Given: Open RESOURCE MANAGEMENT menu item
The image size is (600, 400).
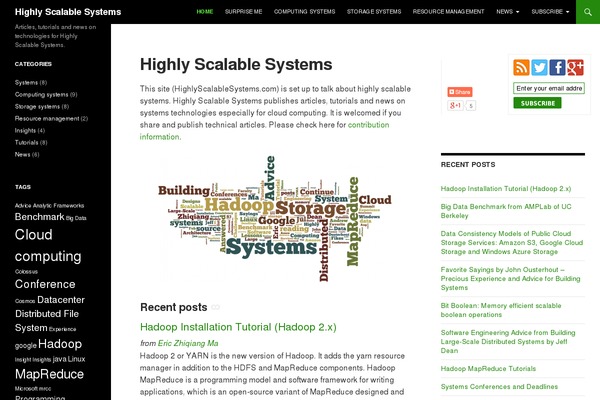Looking at the screenshot, I should (448, 12).
